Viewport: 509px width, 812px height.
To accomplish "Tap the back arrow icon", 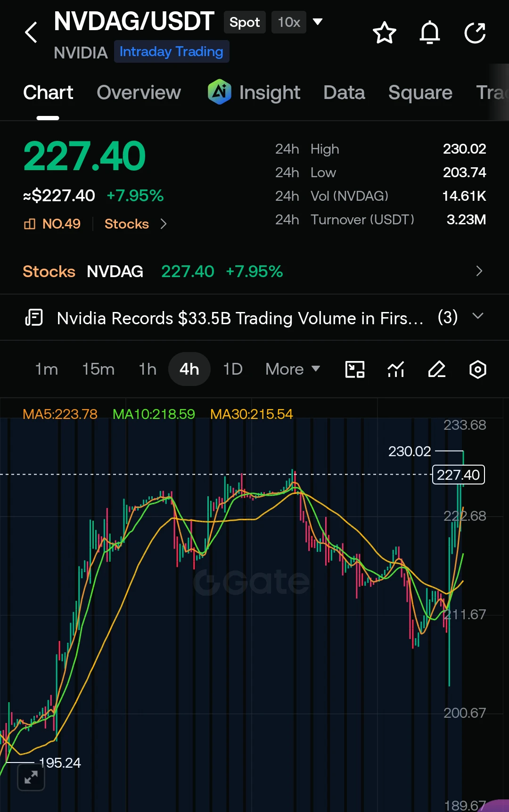I will pos(31,33).
